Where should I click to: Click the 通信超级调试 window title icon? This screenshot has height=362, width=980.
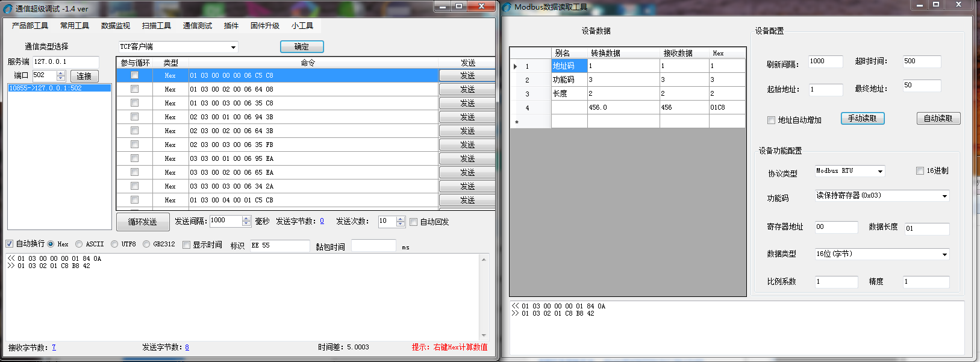8,8
